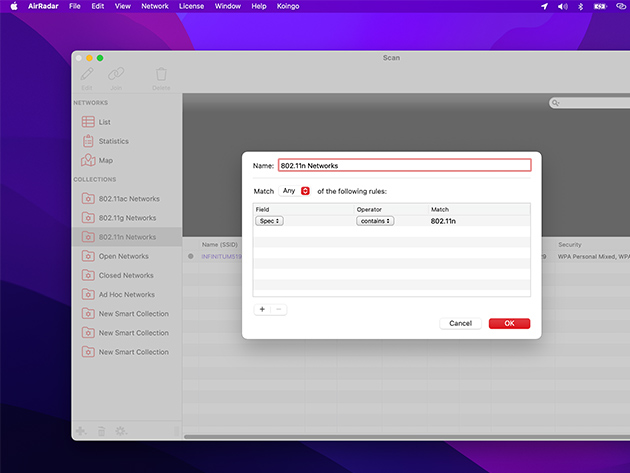Click the Delete trash toolbar icon
630x473 pixels.
tap(161, 75)
